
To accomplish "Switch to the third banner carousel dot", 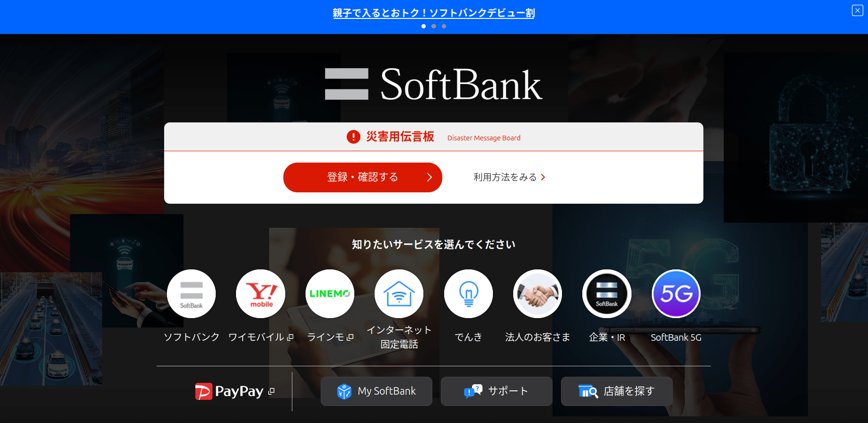I will pos(444,26).
